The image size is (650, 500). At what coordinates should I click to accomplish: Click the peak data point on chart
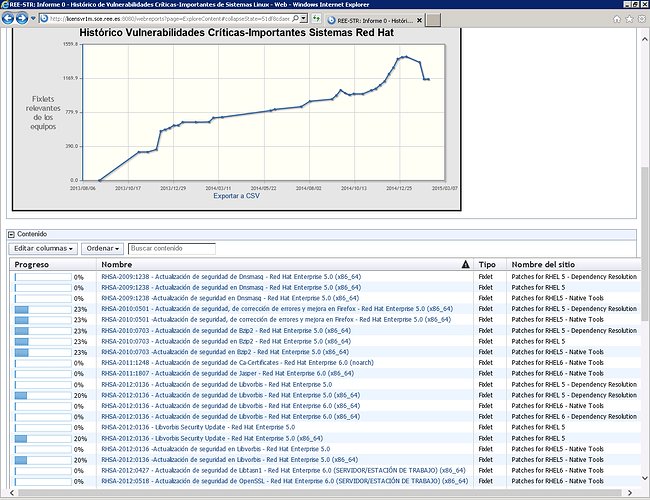(407, 57)
